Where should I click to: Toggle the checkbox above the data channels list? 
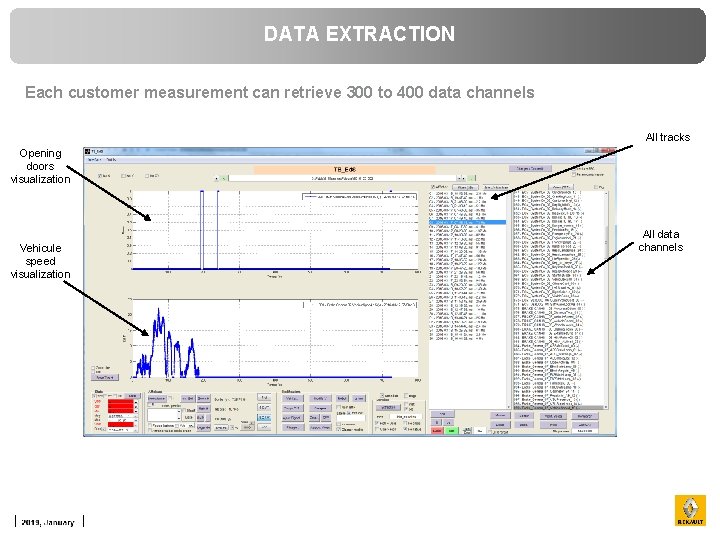pos(596,187)
